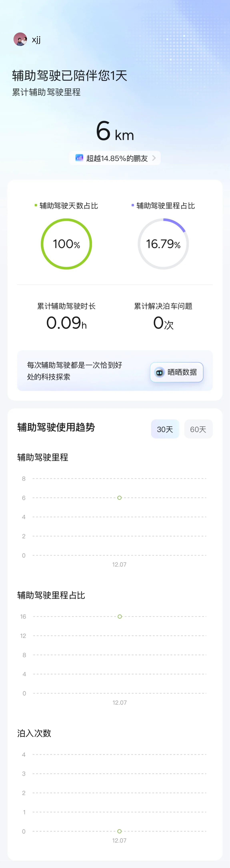Viewport: 230px width, 868px height.
Task: Switch trend view to 30天
Action: [165, 429]
